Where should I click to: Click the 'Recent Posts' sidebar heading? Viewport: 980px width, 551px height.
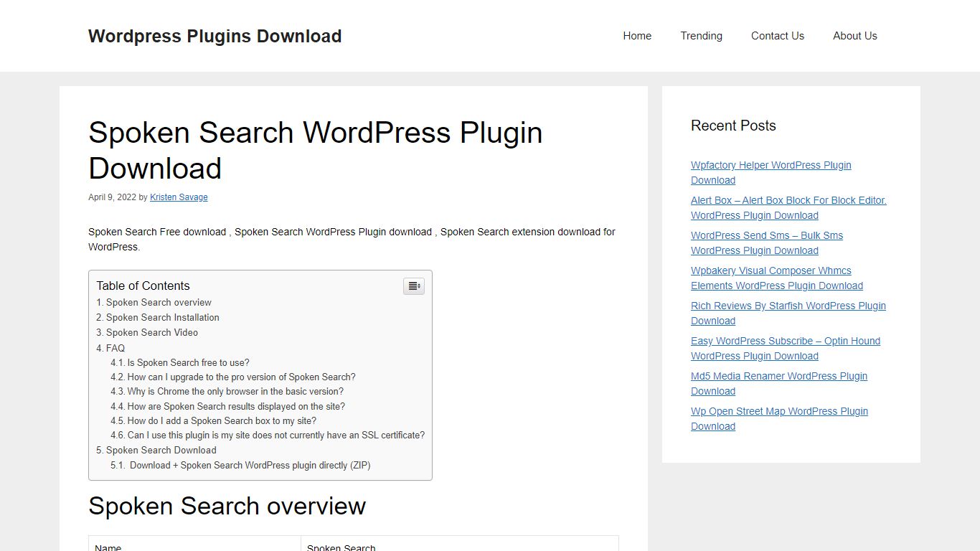(x=733, y=126)
